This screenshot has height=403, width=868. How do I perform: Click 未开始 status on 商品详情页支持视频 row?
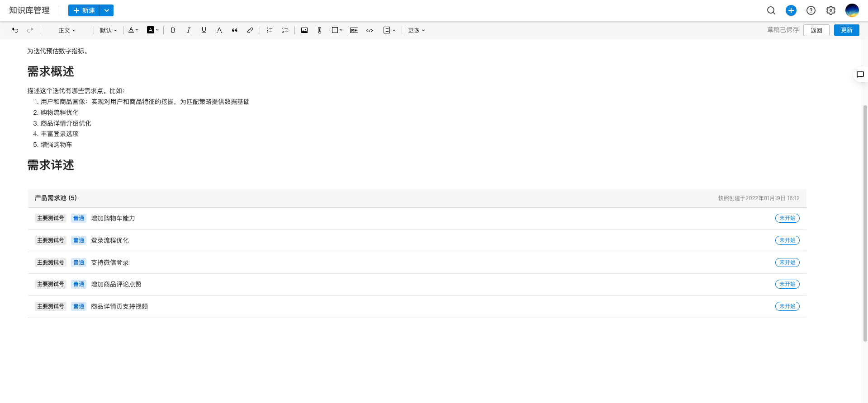click(x=787, y=306)
